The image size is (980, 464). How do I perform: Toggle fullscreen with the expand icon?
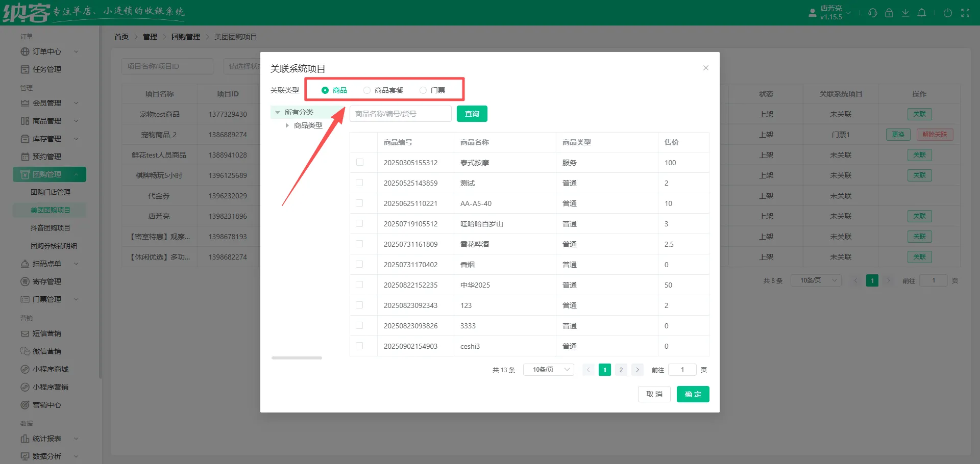965,13
